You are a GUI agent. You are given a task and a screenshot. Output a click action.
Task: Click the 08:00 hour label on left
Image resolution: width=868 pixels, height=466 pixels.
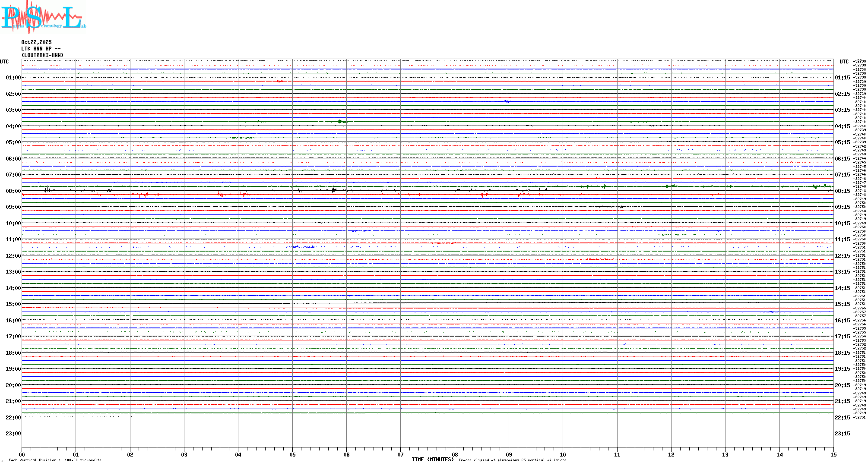tap(13, 191)
